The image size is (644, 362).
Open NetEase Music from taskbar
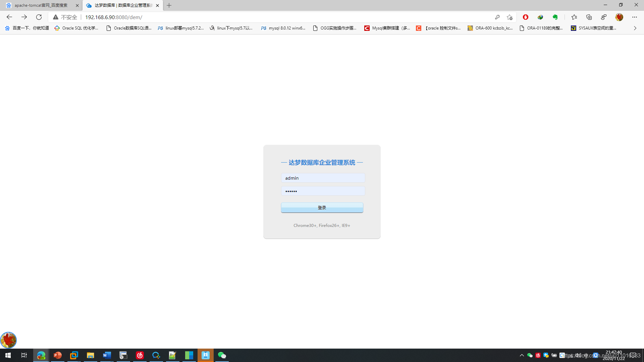point(140,355)
